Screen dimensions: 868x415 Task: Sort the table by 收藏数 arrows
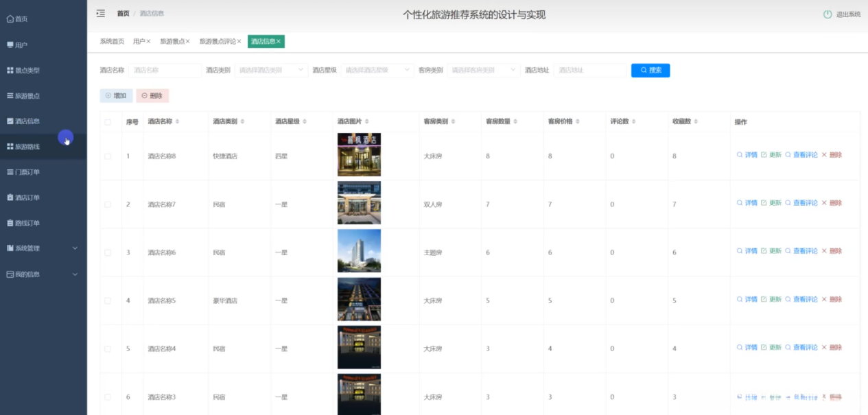coord(696,121)
